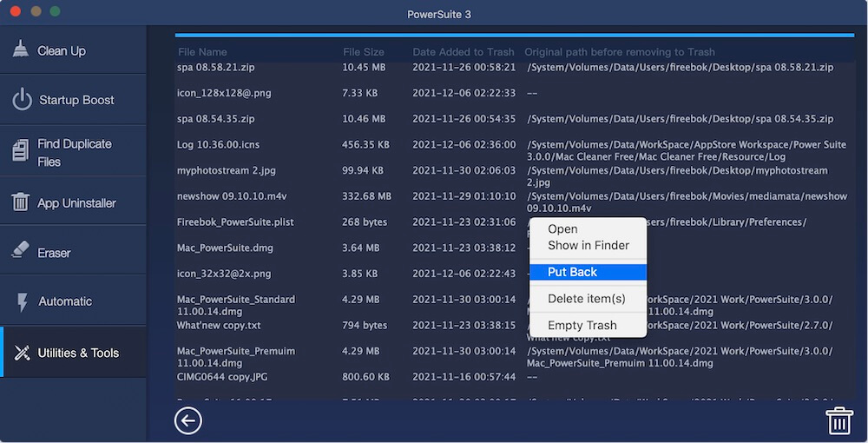Click date 2021-12-06 02:36:00
868x443 pixels.
(x=464, y=144)
